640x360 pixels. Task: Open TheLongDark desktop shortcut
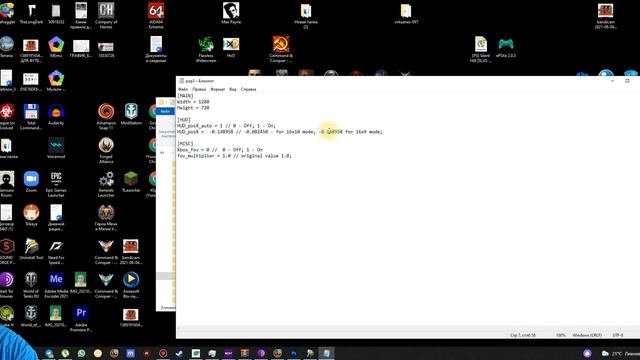click(x=31, y=13)
